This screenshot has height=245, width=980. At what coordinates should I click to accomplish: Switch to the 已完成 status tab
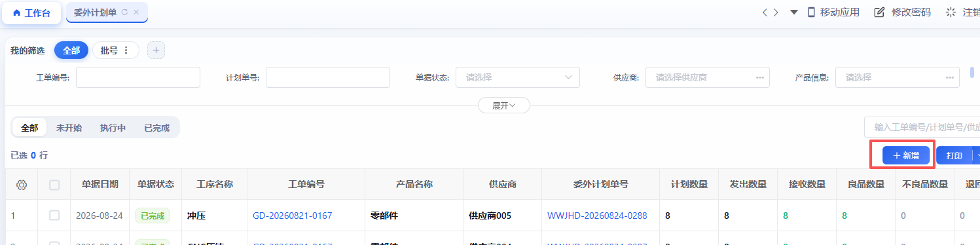pos(156,128)
